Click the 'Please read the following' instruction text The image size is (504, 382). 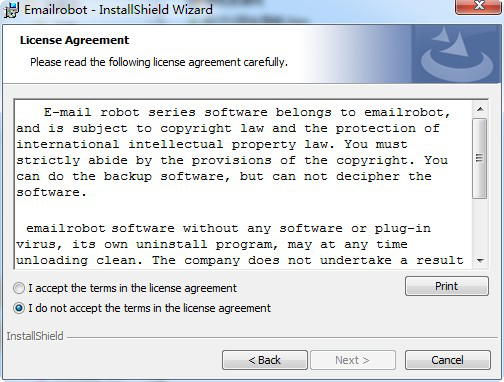click(159, 62)
